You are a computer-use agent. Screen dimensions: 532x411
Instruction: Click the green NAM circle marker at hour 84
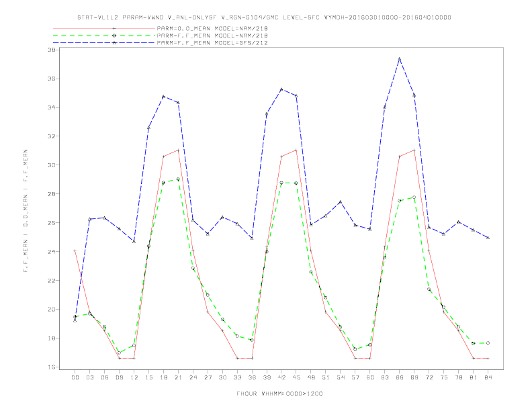(488, 343)
